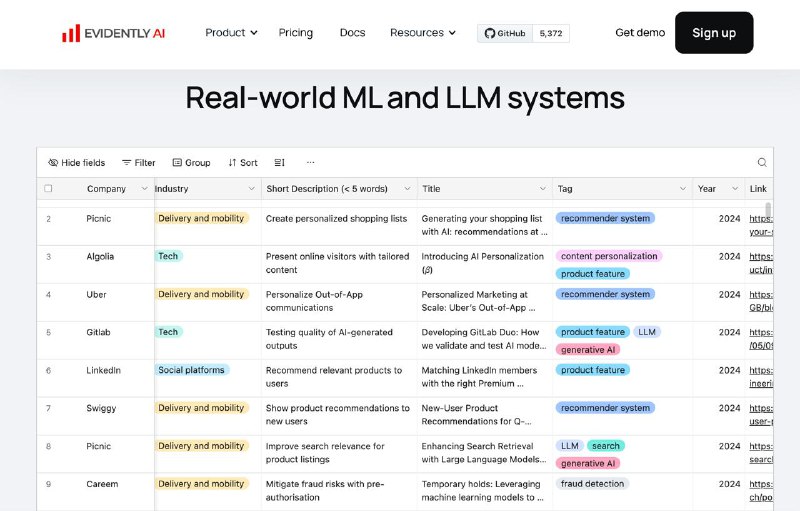
Task: Click the Link column header
Action: [759, 189]
